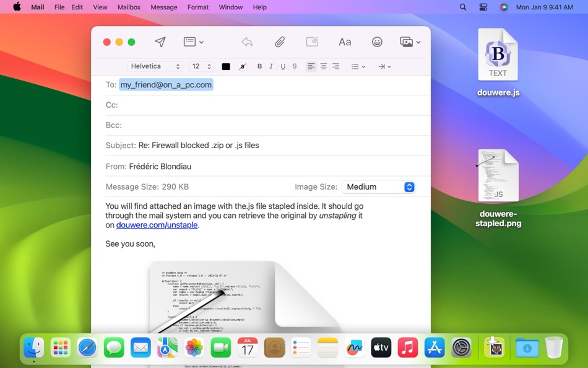
Task: Open the Markup annotate icon
Action: click(312, 42)
